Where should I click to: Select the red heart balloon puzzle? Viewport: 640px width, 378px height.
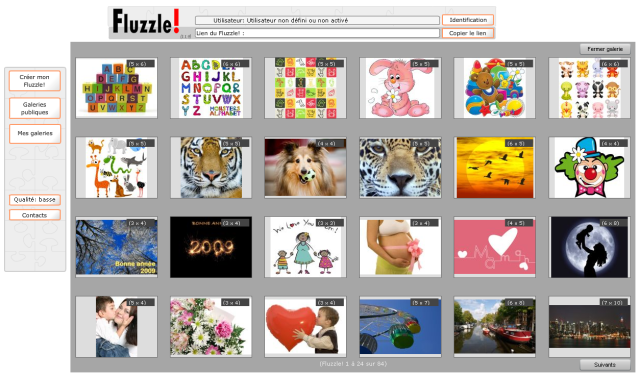[305, 327]
